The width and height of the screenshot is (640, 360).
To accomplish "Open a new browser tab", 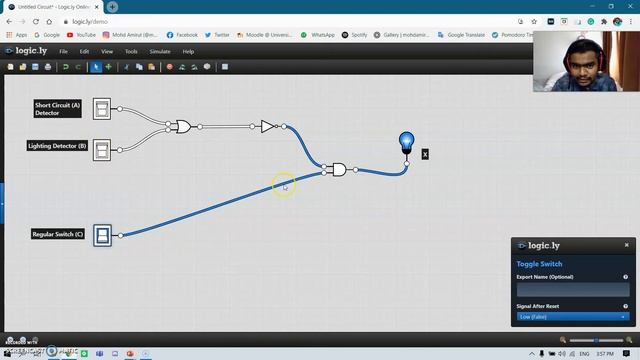I will coord(112,7).
